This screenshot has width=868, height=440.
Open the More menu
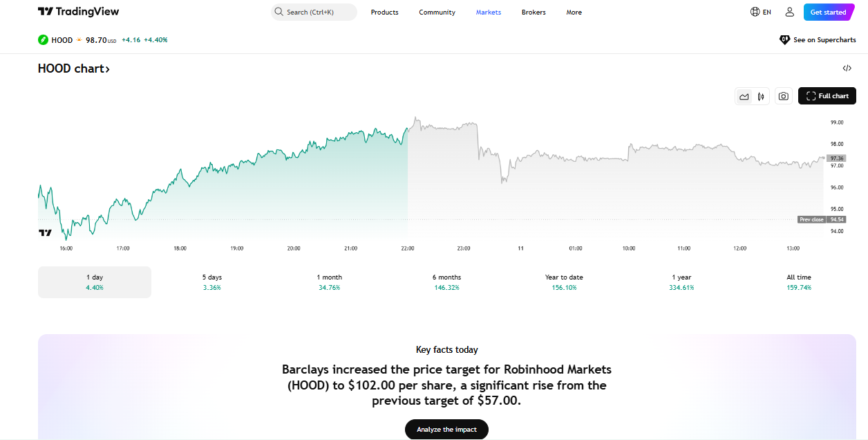click(x=574, y=12)
